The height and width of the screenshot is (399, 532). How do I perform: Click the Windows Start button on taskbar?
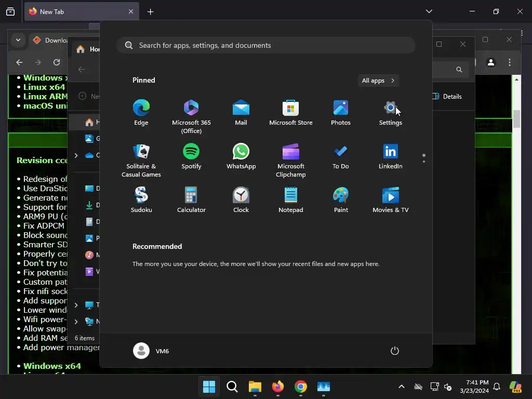coord(209,387)
